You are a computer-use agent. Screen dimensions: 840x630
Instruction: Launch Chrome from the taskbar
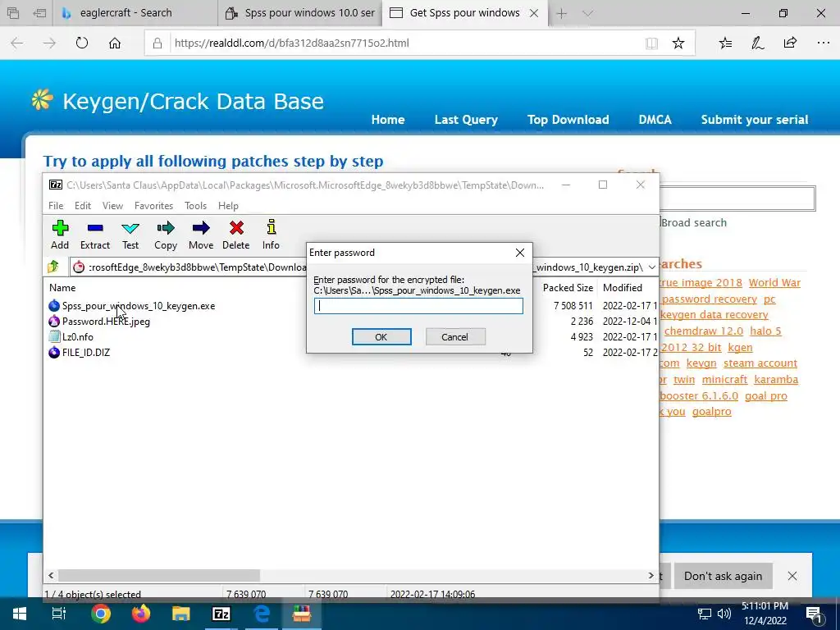[100, 614]
